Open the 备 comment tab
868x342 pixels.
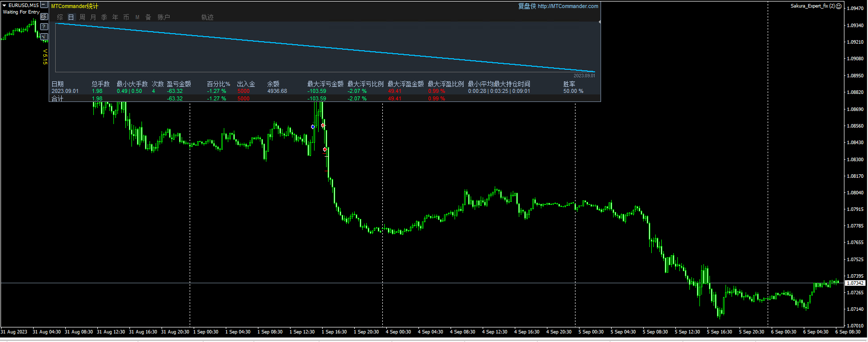point(149,17)
